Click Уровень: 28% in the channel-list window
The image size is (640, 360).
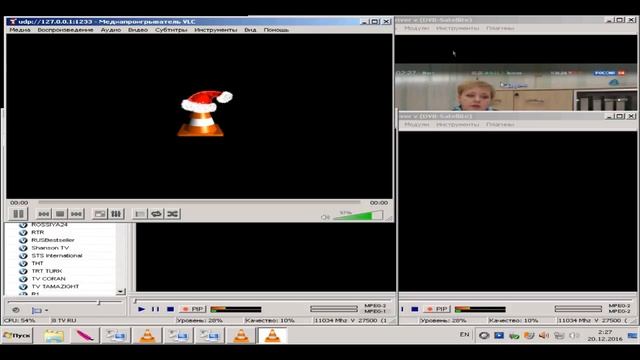click(199, 321)
